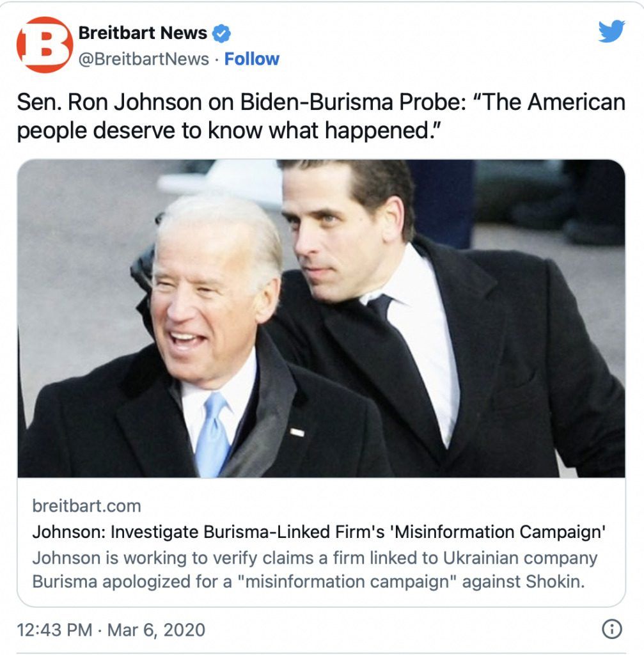Click the Twitter bird logo
This screenshot has width=644, height=655.
611,31
